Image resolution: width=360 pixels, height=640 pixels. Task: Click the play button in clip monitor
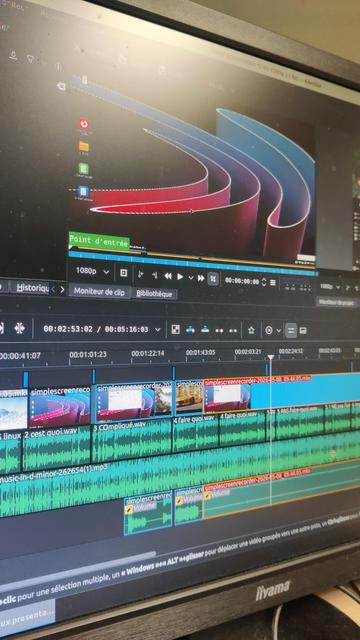(x=180, y=277)
